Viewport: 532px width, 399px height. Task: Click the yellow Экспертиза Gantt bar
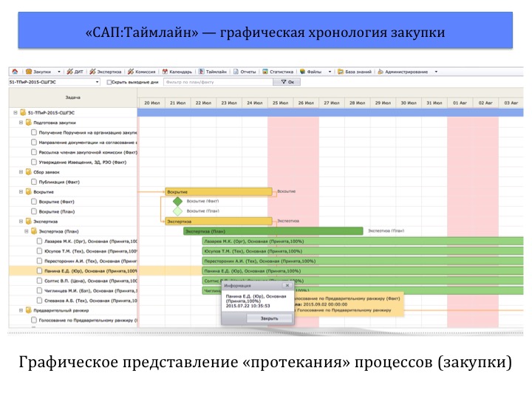219,221
